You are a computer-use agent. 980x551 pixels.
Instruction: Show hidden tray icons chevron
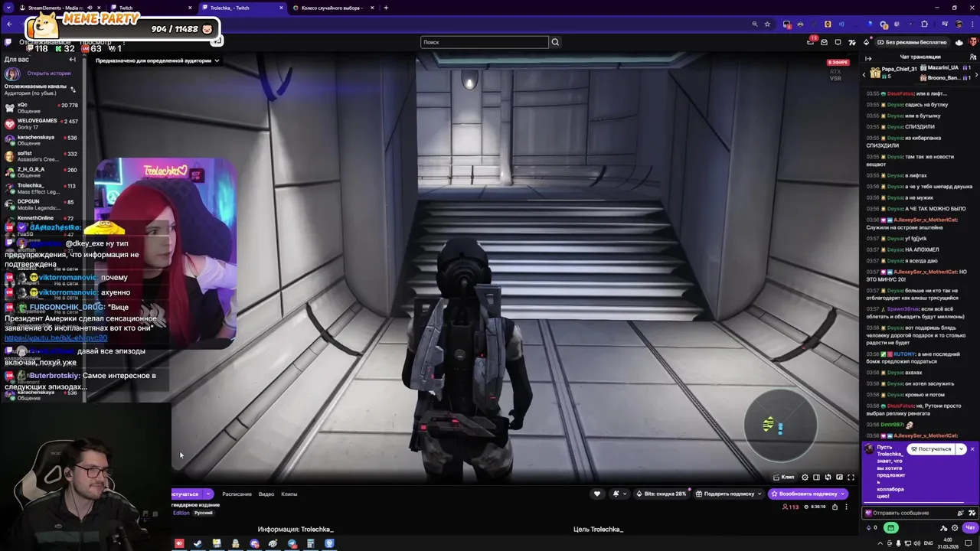(880, 543)
